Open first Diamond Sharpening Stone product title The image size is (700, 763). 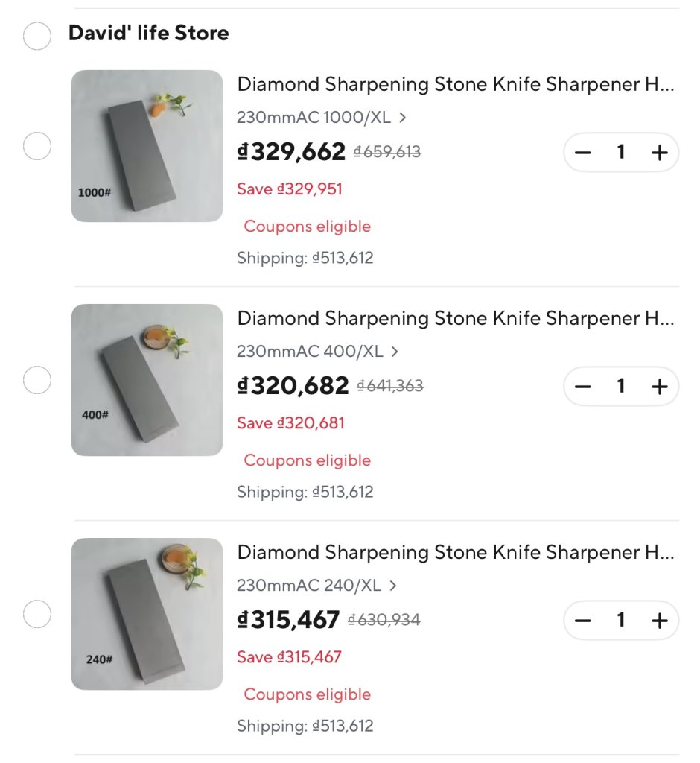coord(455,84)
